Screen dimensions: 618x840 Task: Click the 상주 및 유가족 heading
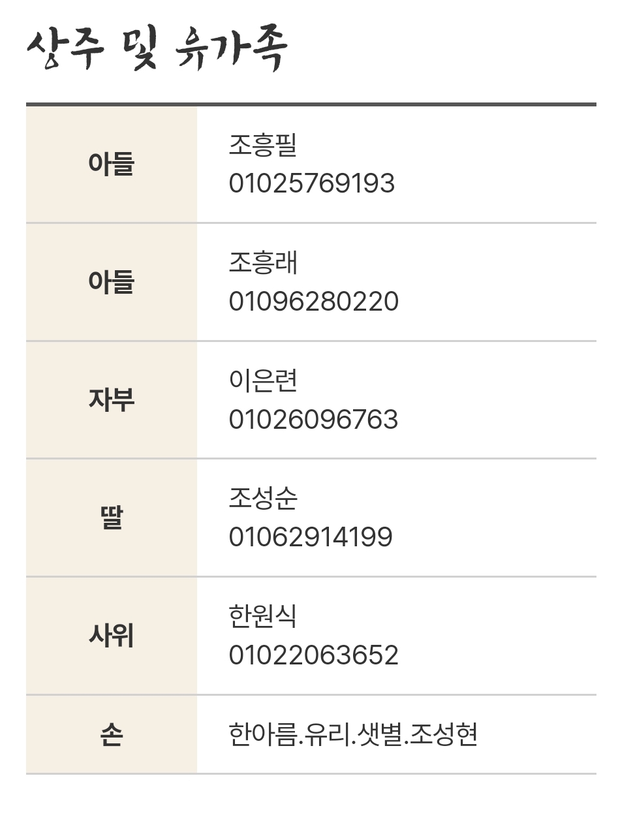coord(157,49)
